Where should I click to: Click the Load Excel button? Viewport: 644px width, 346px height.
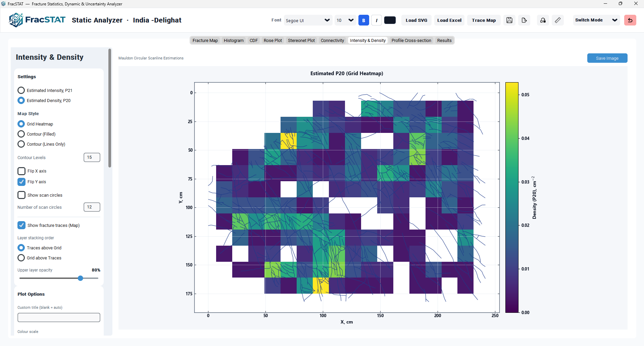tap(449, 20)
